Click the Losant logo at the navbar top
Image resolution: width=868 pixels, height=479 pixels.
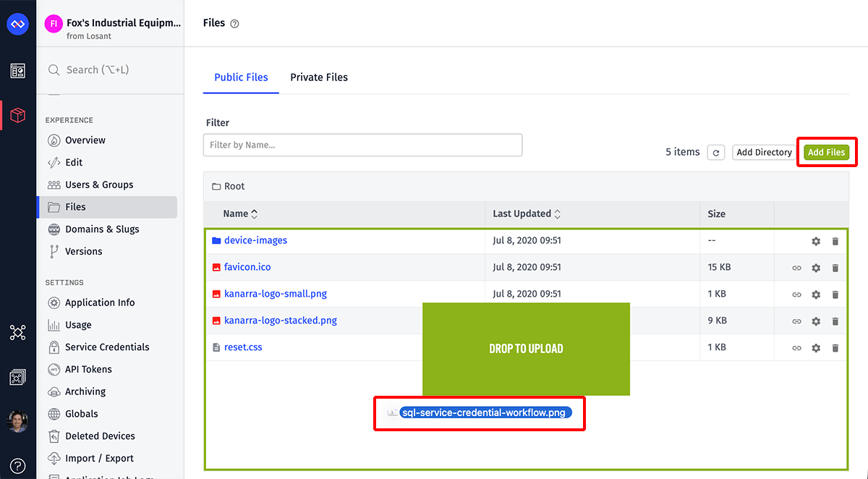tap(17, 23)
